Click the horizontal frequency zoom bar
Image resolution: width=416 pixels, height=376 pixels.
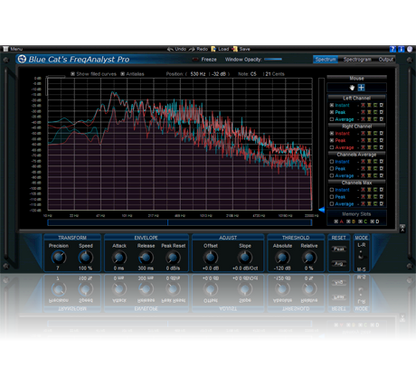point(180,222)
